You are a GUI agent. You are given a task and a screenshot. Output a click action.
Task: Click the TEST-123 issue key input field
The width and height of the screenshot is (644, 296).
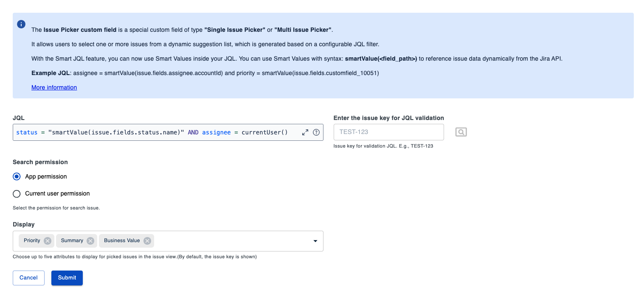(388, 132)
